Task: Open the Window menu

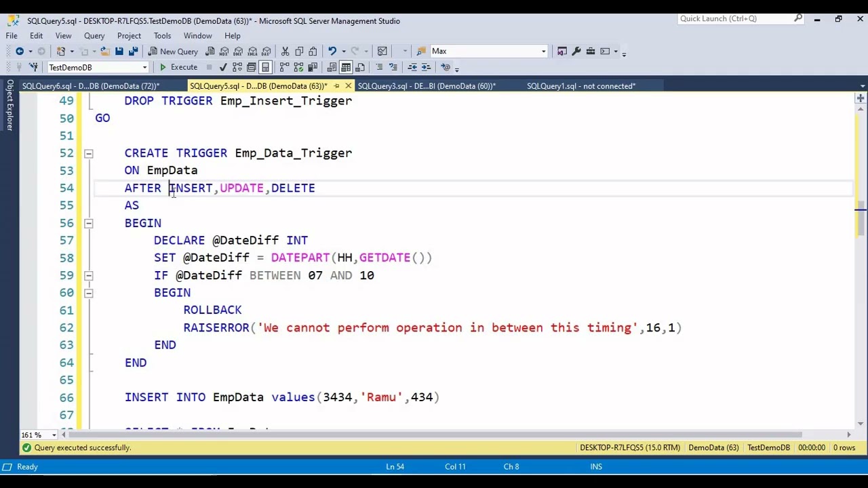Action: [x=197, y=35]
